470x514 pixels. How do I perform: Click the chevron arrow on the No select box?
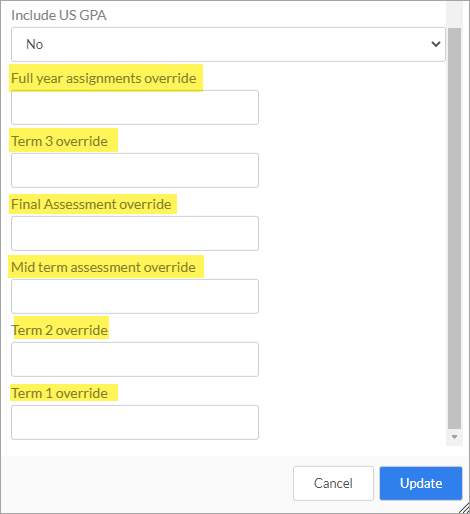436,44
